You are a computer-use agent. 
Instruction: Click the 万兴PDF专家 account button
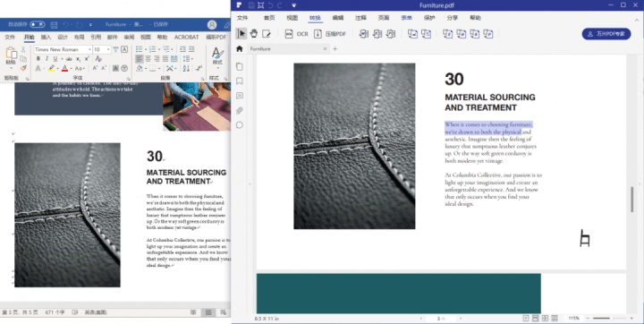(606, 34)
